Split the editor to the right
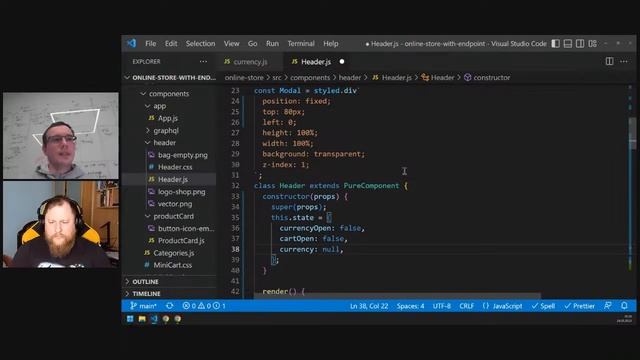This screenshot has height=360, width=640. point(609,61)
